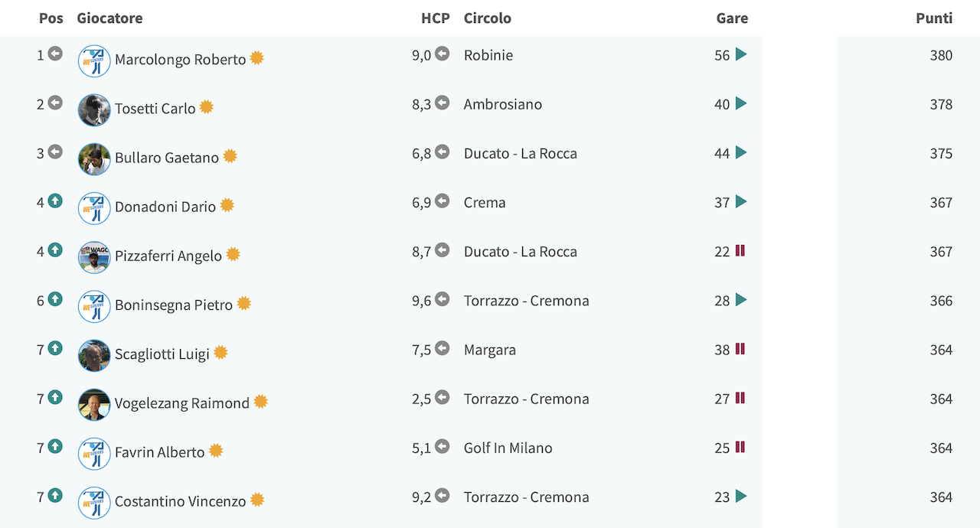Open Tosetti Carlo's avatar picture
The image size is (980, 528).
[x=94, y=110]
